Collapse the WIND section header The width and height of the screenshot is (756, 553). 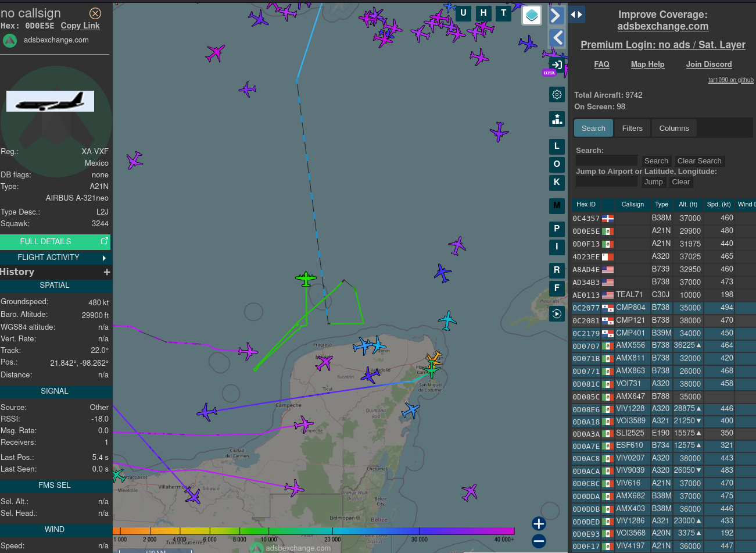(x=55, y=530)
